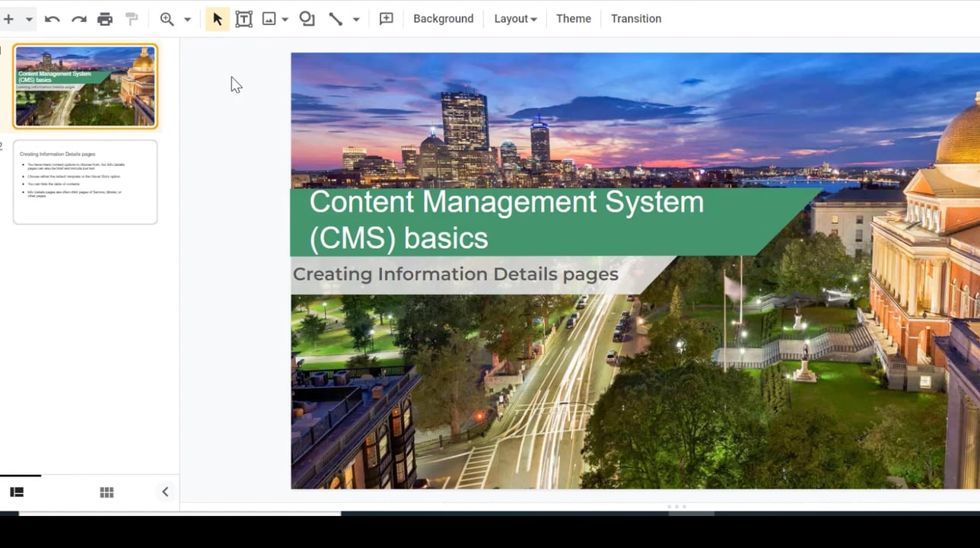Choose the Text box tool
Viewport: 980px width, 548px height.
pyautogui.click(x=243, y=19)
